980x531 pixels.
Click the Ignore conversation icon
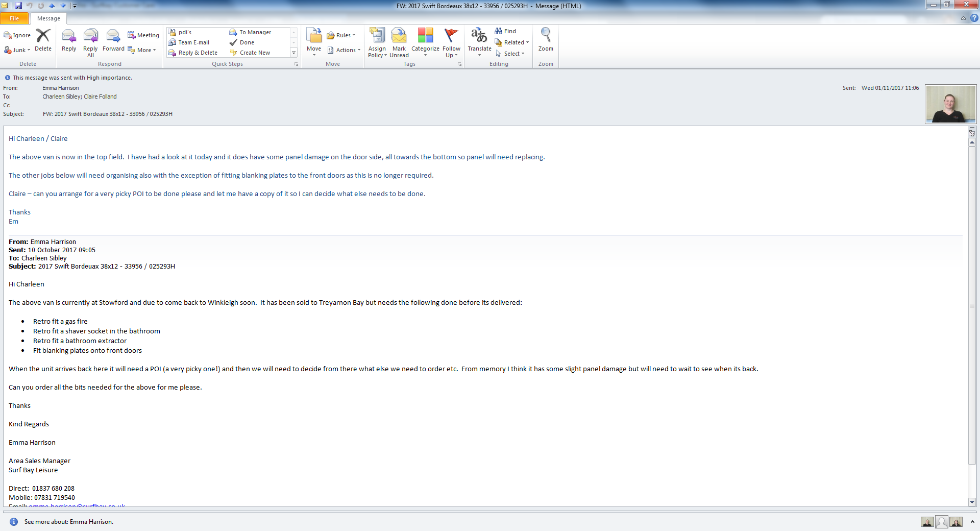click(17, 35)
